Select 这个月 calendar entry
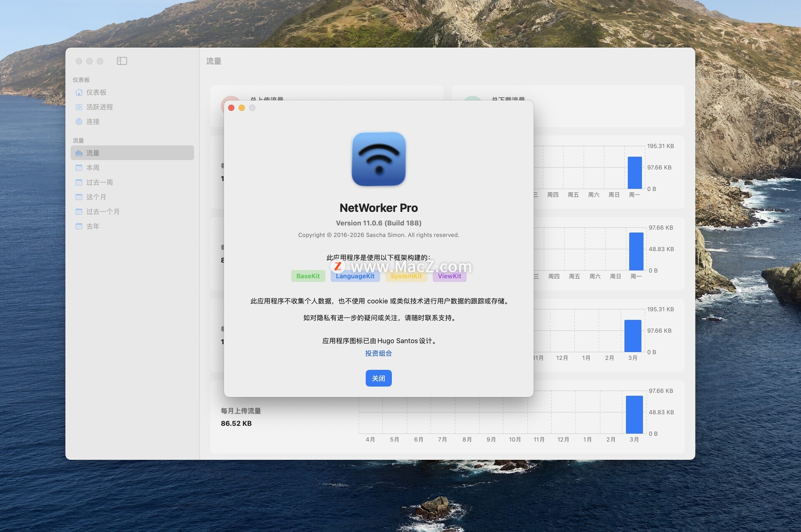 click(96, 197)
